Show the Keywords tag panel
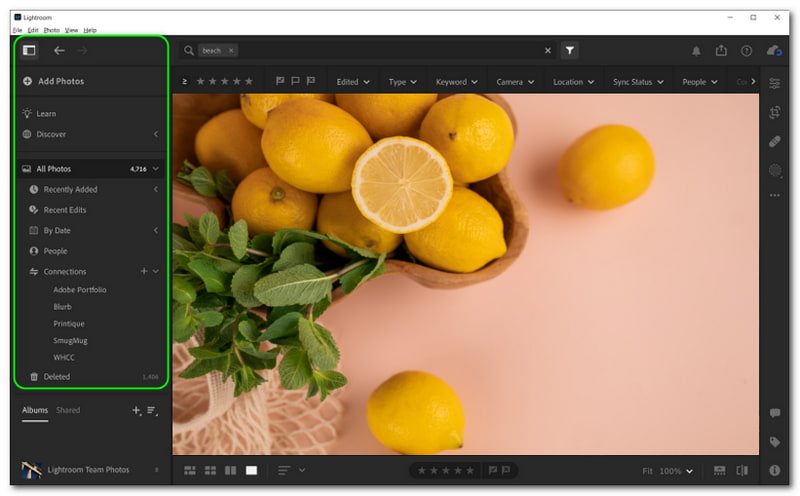The width and height of the screenshot is (800, 496). [774, 441]
